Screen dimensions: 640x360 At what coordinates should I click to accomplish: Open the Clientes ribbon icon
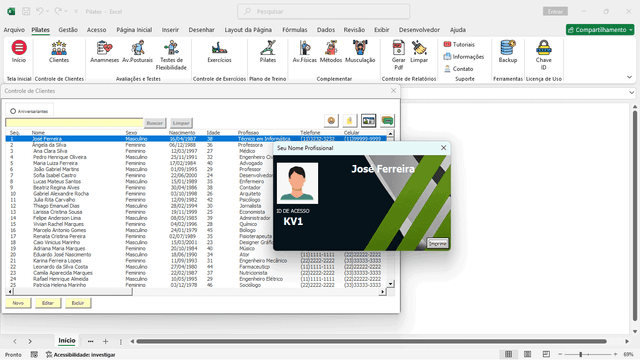click(x=59, y=51)
